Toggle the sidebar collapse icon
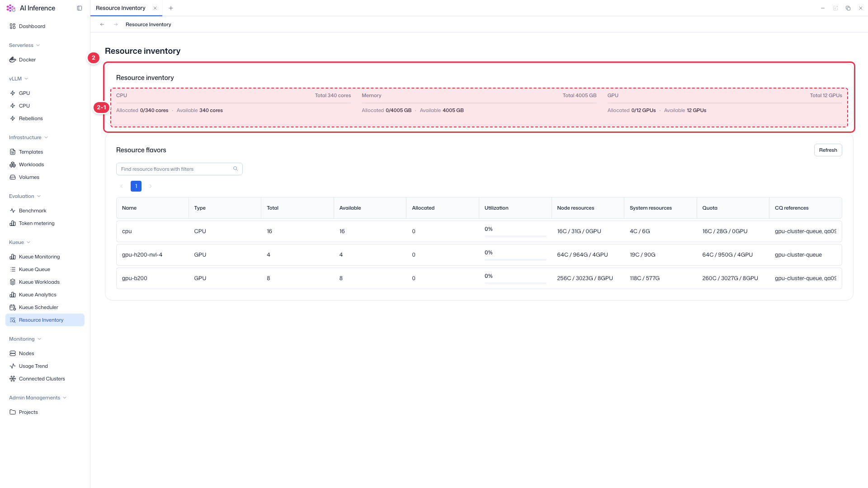 [x=80, y=8]
